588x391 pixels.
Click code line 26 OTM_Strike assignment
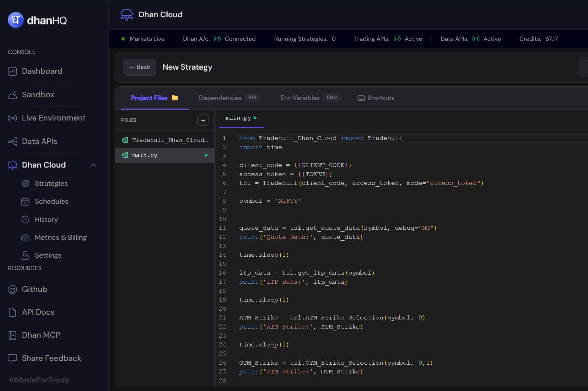(336, 363)
